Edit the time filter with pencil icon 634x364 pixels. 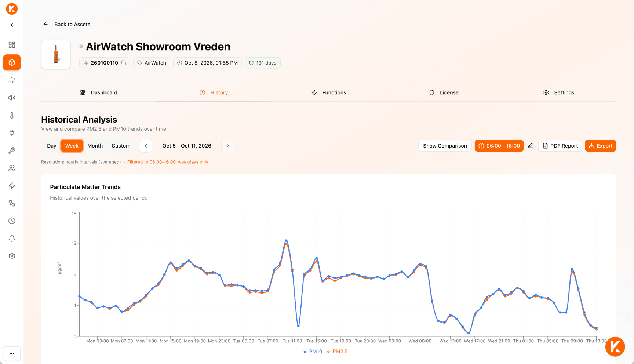coord(531,146)
